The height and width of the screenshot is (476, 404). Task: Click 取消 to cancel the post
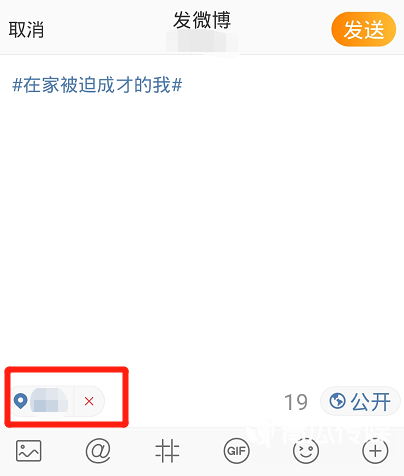[x=26, y=29]
